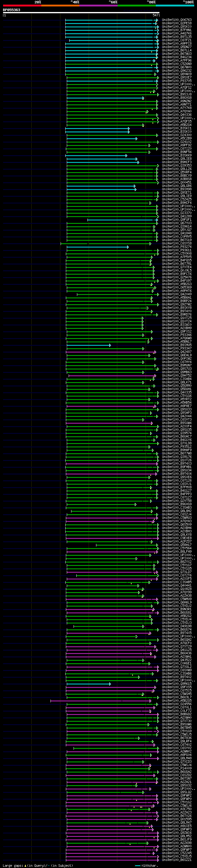
Task: Click the cyan ~100% identity legend segment
Action: click(x=175, y=6)
